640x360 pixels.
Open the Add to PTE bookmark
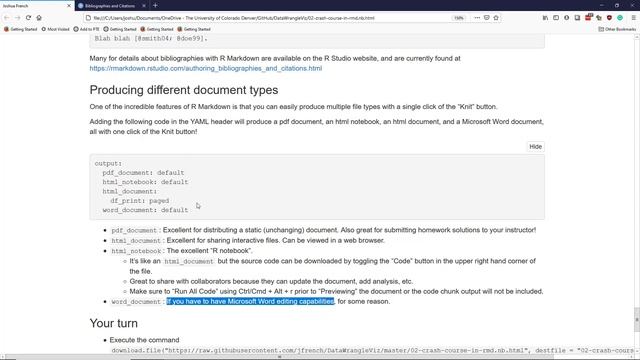[86, 29]
